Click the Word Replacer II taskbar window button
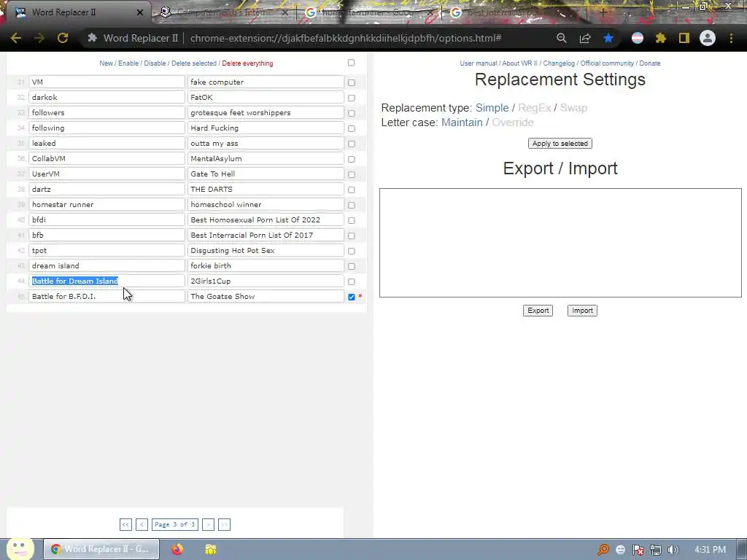The width and height of the screenshot is (747, 560). click(101, 549)
